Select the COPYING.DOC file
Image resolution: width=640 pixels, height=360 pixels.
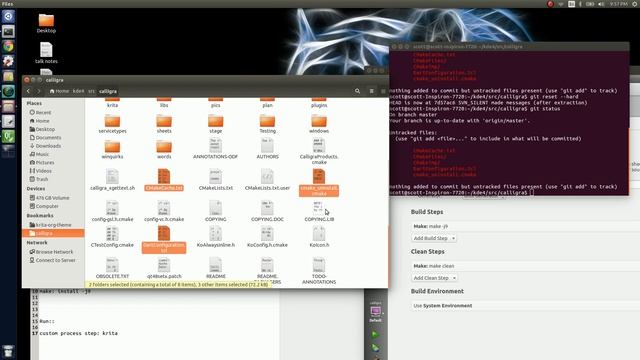267,211
